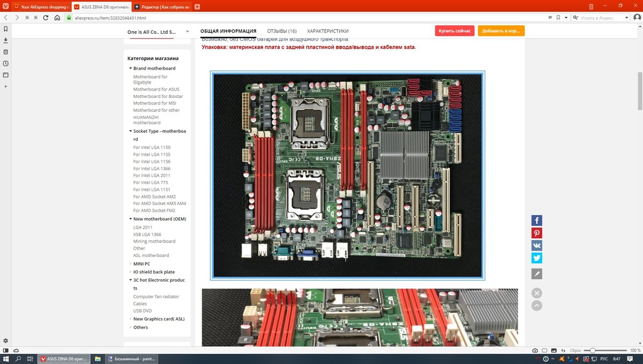Reload the current page
Viewport: 643px width, 364px height.
pos(47,18)
